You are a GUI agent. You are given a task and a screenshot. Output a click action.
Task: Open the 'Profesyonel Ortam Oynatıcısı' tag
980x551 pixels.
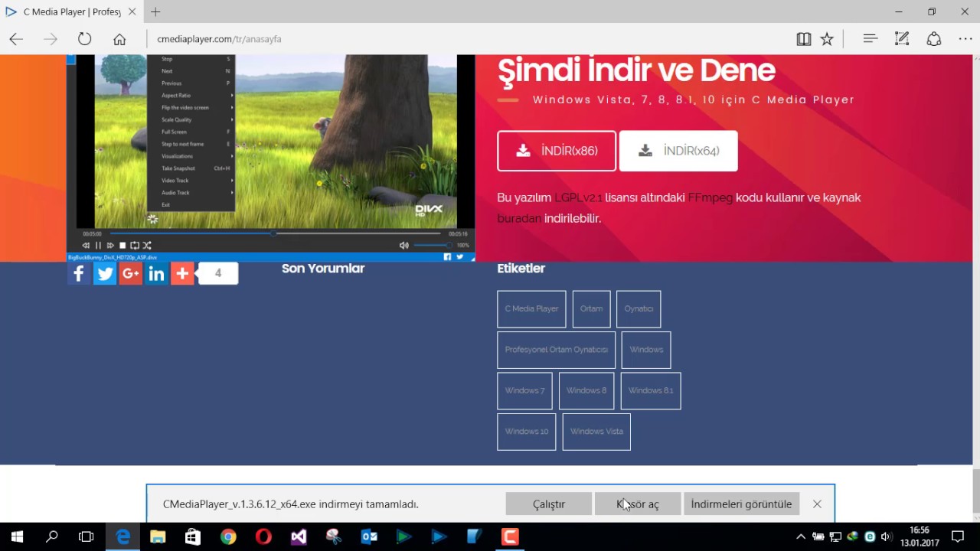[x=556, y=350]
